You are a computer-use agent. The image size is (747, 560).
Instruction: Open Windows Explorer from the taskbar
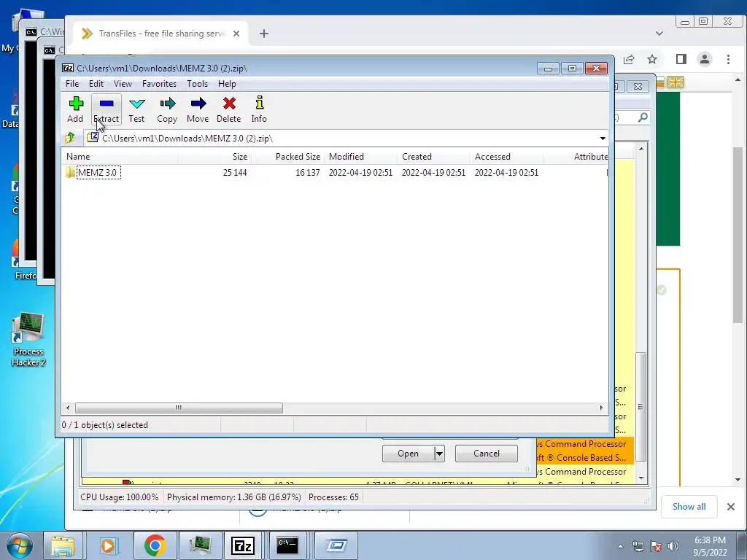[63, 545]
